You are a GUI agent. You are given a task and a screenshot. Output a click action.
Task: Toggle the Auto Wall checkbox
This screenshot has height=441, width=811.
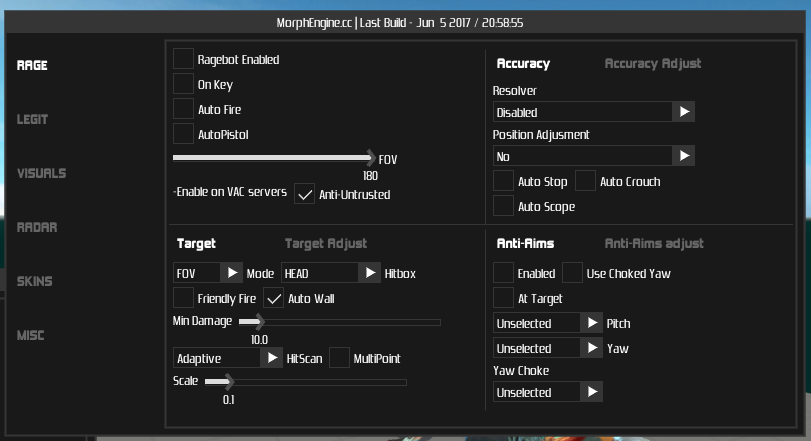(x=274, y=298)
